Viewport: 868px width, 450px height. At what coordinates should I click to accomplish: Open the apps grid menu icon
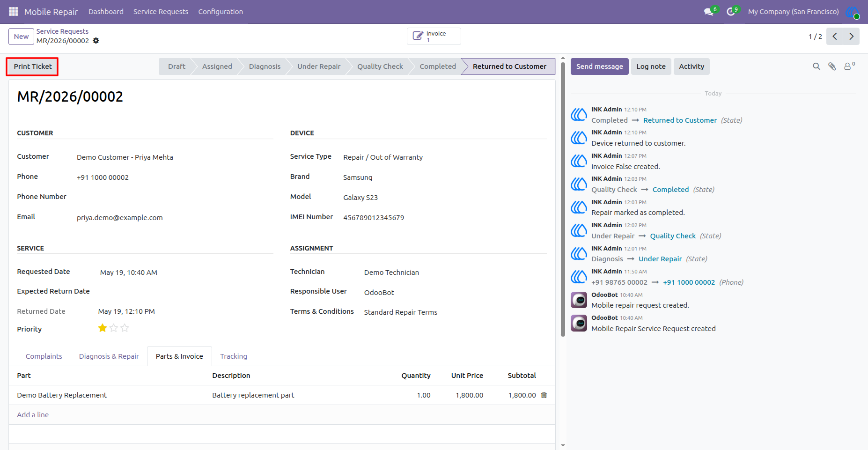click(x=13, y=11)
